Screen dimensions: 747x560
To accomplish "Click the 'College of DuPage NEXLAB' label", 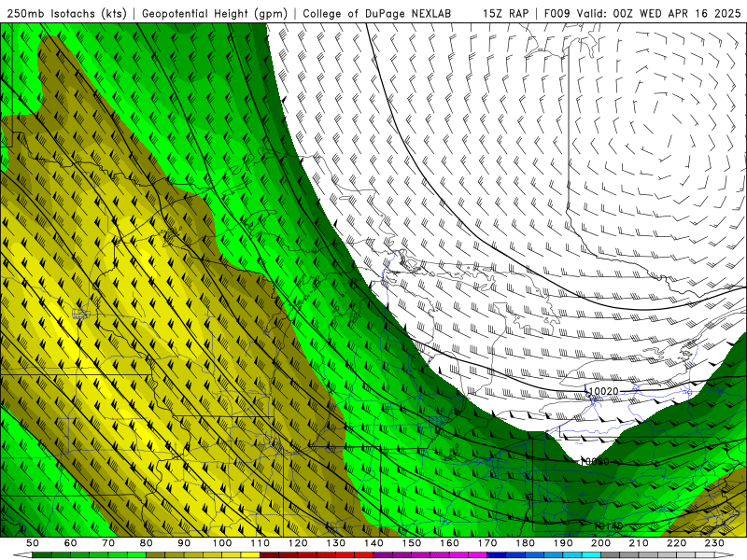I will [x=377, y=13].
